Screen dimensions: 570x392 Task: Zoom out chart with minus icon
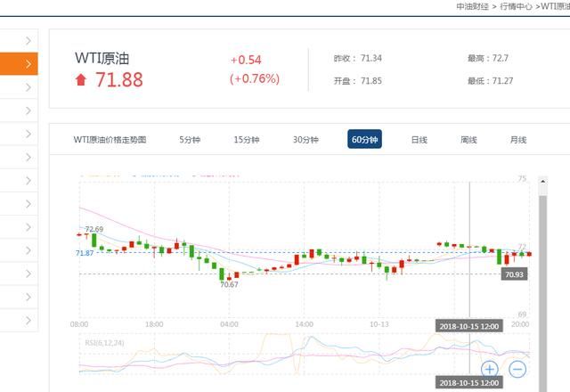517,370
